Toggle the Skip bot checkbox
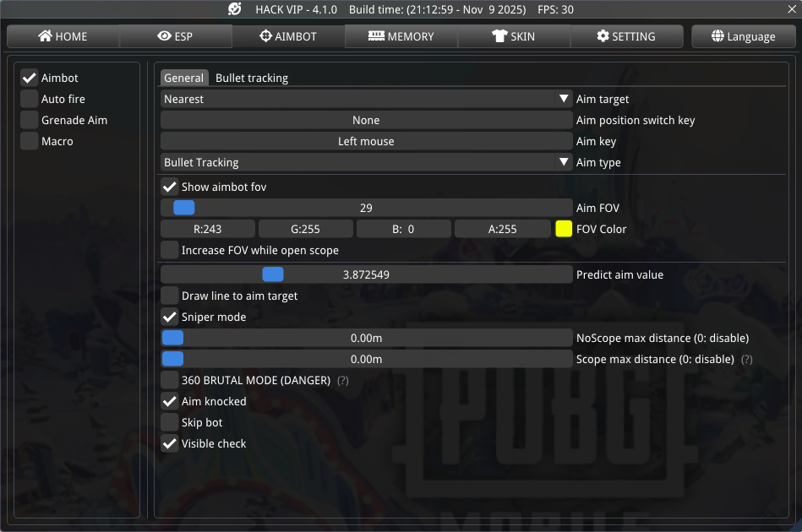The width and height of the screenshot is (802, 532). point(170,422)
